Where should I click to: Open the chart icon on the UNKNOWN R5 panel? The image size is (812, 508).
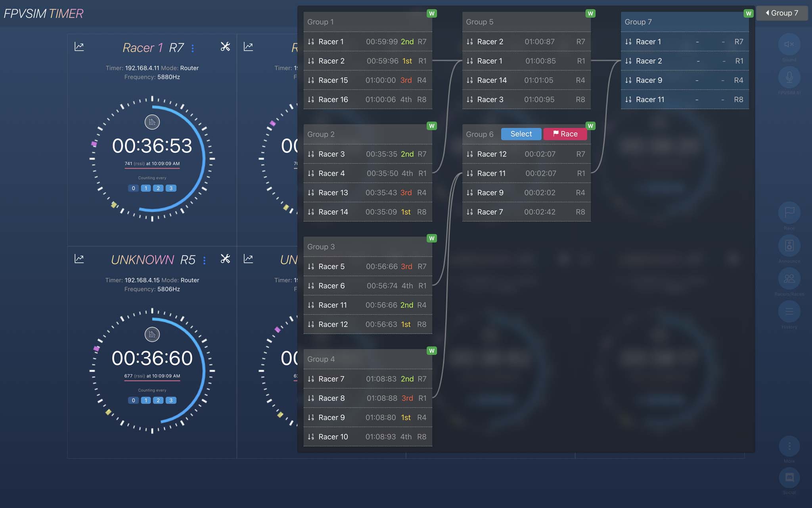click(79, 259)
